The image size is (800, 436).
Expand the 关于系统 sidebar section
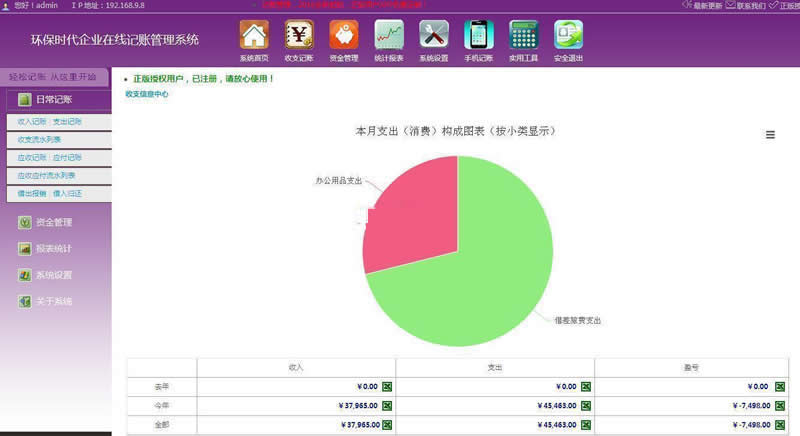(53, 301)
